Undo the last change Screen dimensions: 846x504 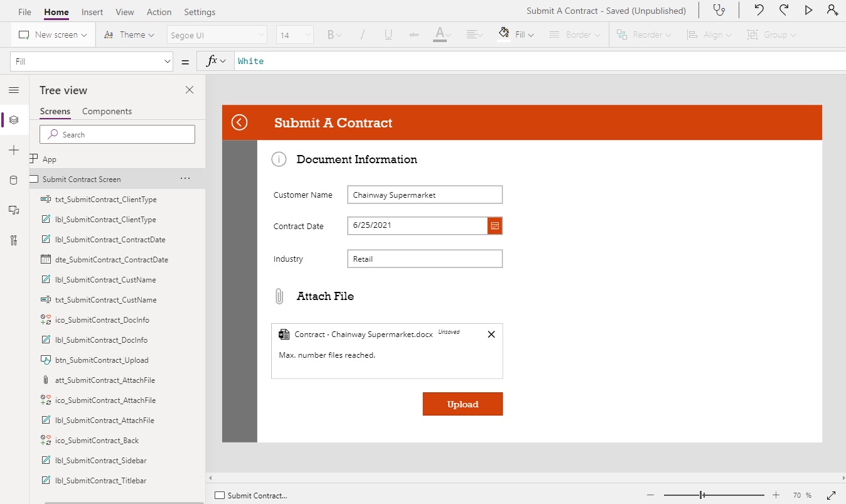click(x=759, y=10)
